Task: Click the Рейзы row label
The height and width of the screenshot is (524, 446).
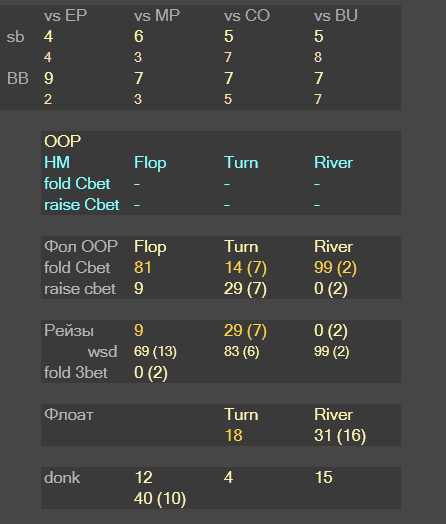Action: click(x=69, y=331)
